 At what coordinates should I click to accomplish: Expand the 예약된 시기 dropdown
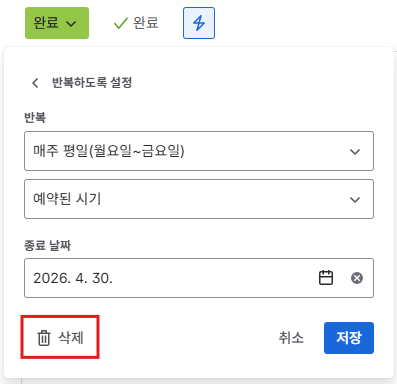pyautogui.click(x=199, y=199)
